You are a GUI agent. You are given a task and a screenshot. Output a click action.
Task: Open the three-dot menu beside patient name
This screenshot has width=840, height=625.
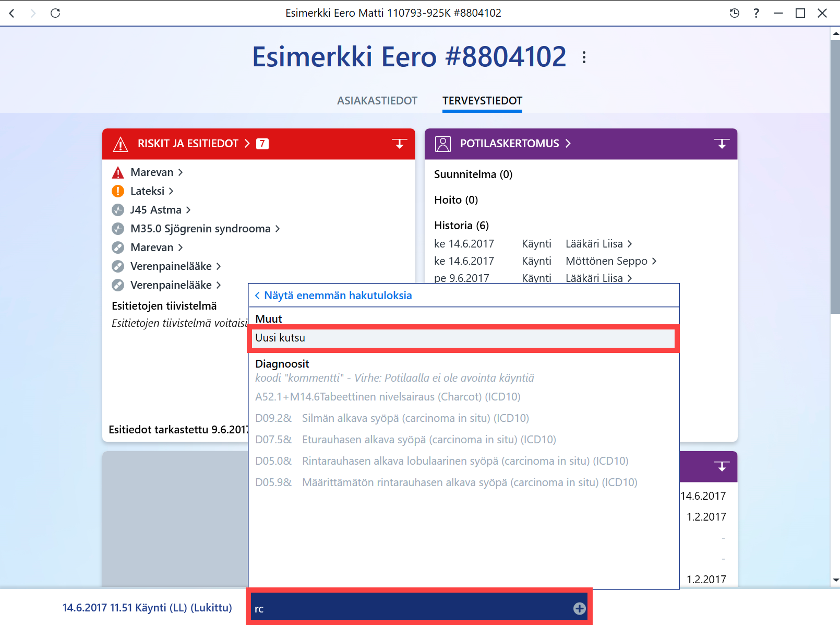tap(584, 57)
